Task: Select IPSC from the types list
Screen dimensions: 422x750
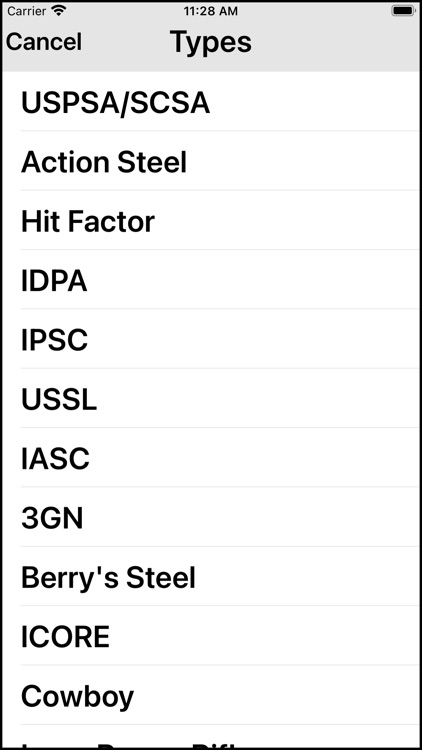Action: pyautogui.click(x=211, y=339)
